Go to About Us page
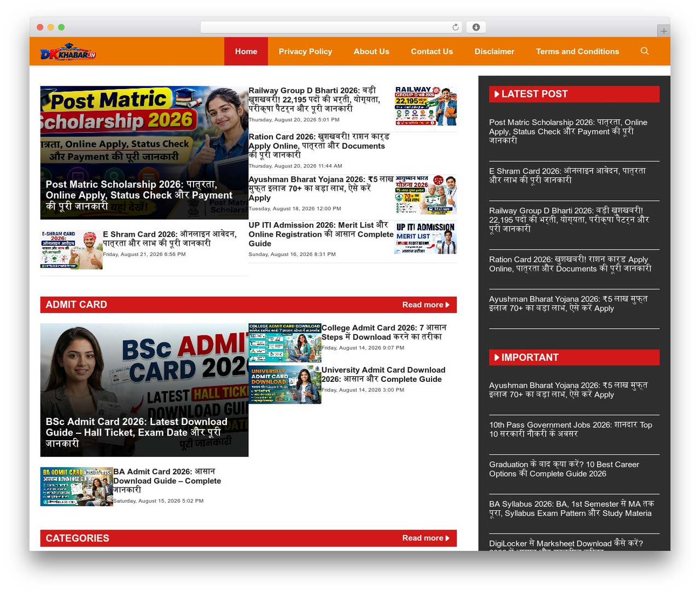The image size is (700, 593). (x=371, y=51)
